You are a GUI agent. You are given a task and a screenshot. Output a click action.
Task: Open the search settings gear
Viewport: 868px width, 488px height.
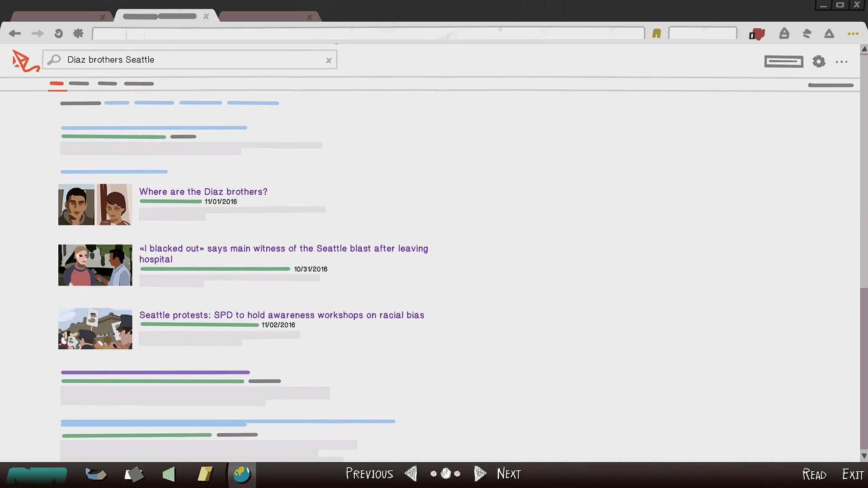(x=819, y=61)
